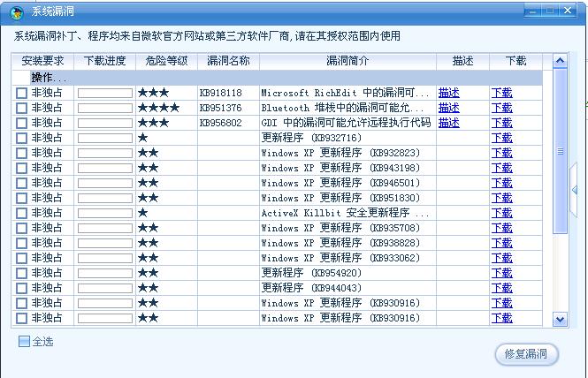Screen dimensions: 588x378
Task: Click 下载 link for KB918118
Action: [x=501, y=93]
